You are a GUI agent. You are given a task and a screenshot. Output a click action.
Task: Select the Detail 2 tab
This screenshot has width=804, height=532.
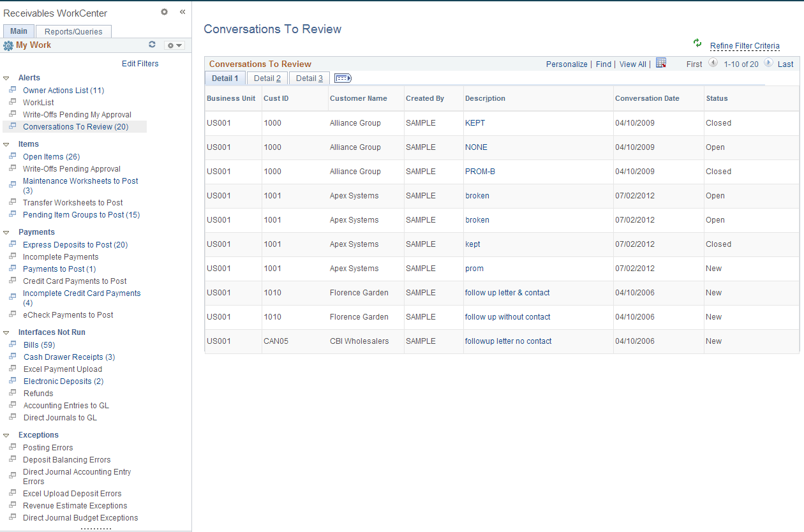pos(267,78)
